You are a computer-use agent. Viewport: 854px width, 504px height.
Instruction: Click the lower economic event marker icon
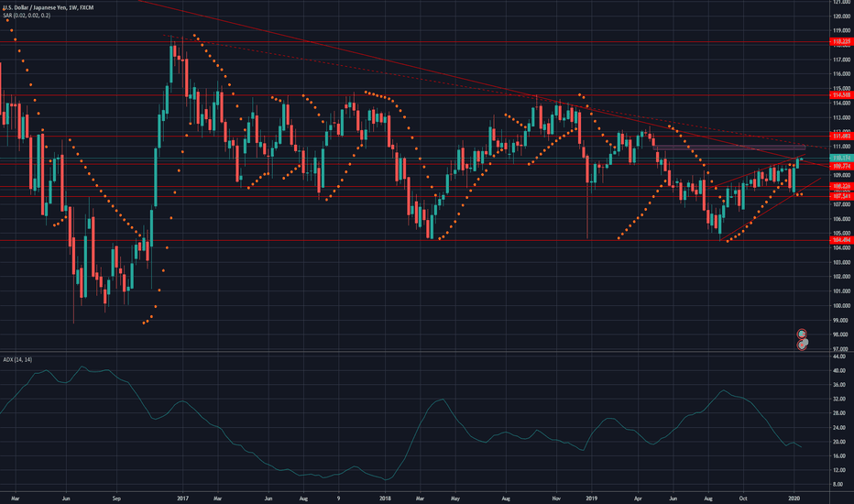802,345
